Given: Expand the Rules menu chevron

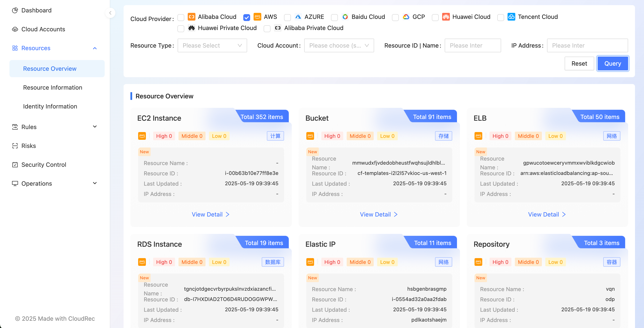Looking at the screenshot, I should click(x=95, y=127).
